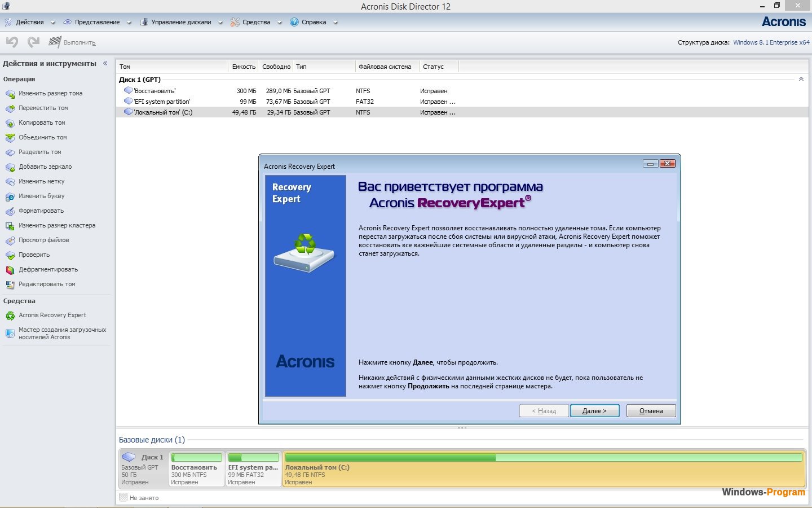
Task: Sort by the Статус column header
Action: [x=439, y=67]
